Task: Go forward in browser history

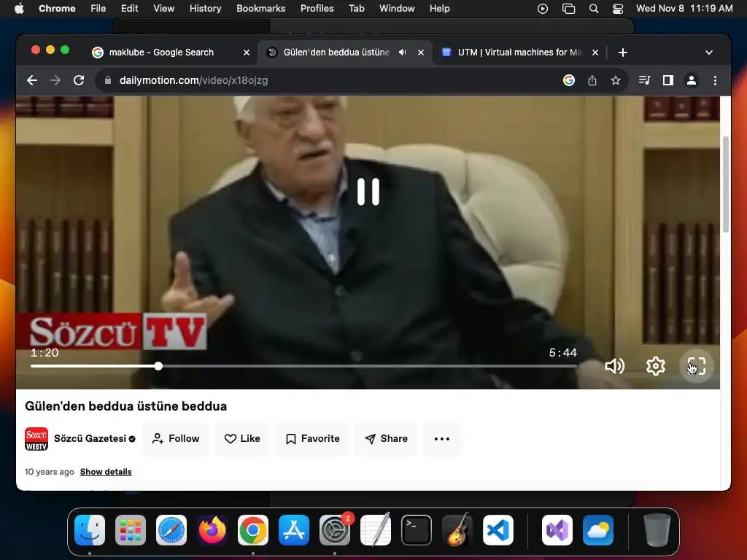Action: pyautogui.click(x=55, y=80)
